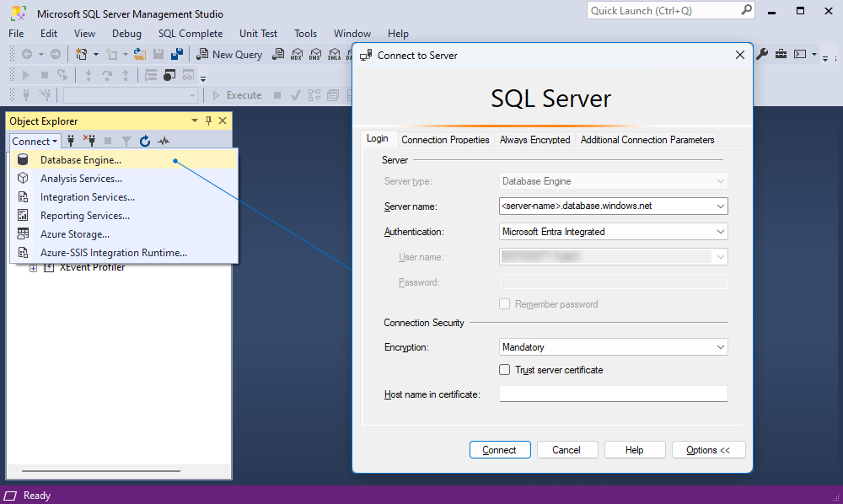Viewport: 843px width, 504px height.
Task: Open the Tools menu
Action: [305, 34]
